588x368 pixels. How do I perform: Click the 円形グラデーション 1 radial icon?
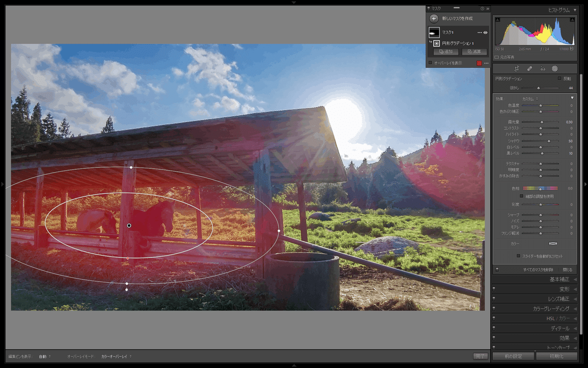click(437, 44)
